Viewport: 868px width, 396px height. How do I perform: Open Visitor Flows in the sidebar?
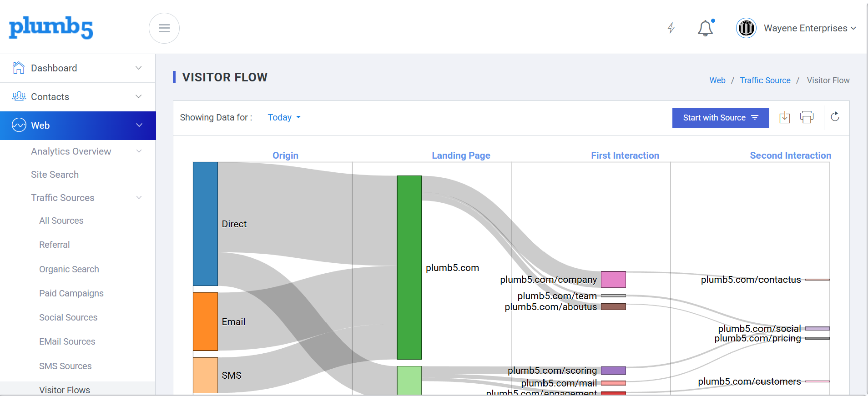(x=65, y=390)
